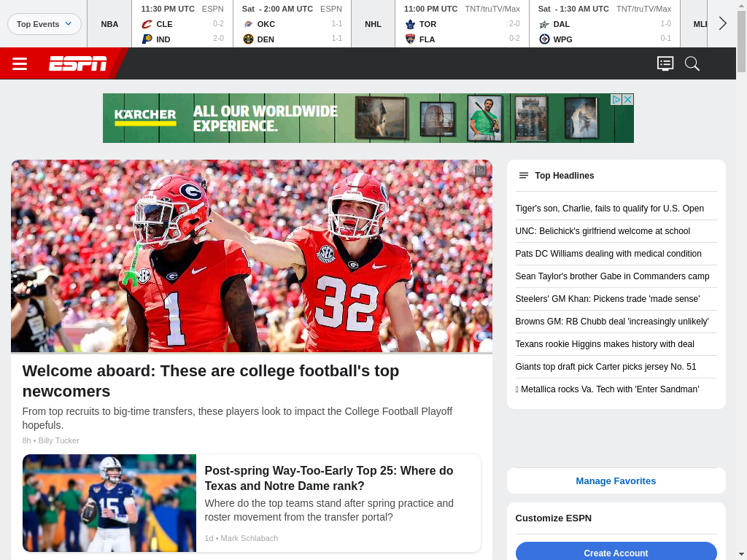747x560 pixels.
Task: Click the ESPN logo
Action: coord(77,63)
